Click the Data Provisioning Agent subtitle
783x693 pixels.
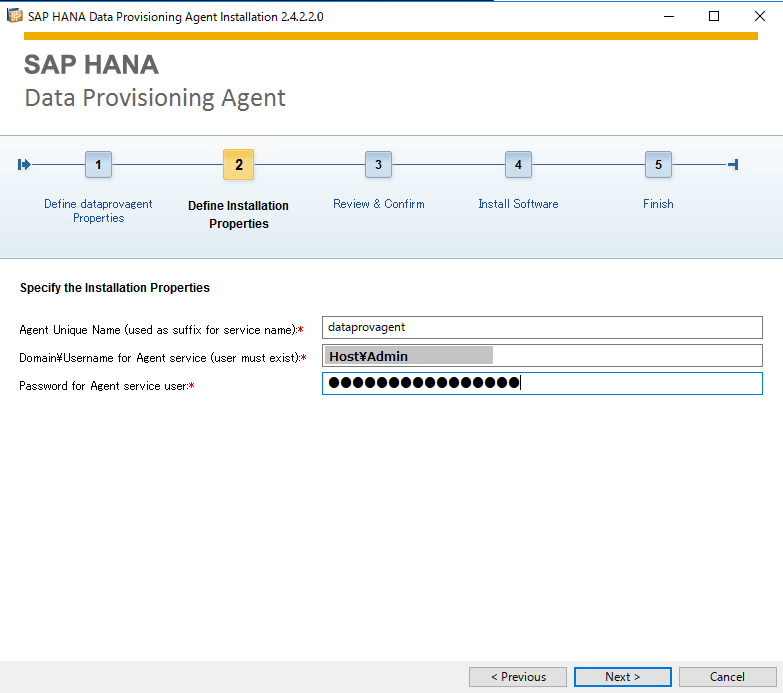click(155, 98)
